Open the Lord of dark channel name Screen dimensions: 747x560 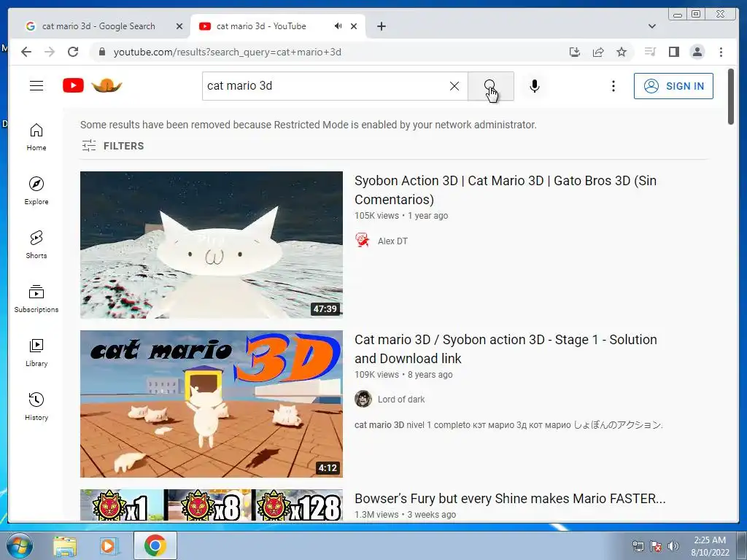click(x=401, y=399)
